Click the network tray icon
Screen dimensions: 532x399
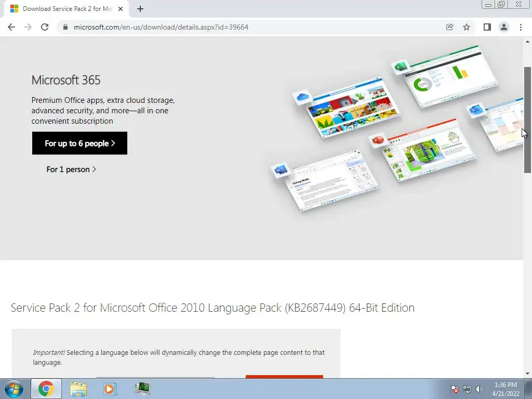(x=467, y=389)
